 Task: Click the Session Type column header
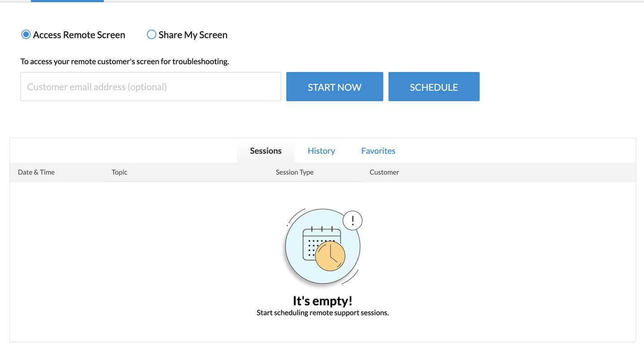(294, 172)
